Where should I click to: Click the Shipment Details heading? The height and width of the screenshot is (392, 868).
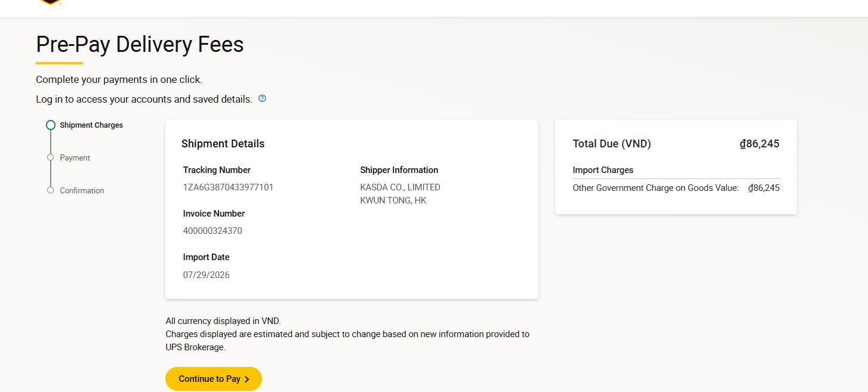pos(223,144)
